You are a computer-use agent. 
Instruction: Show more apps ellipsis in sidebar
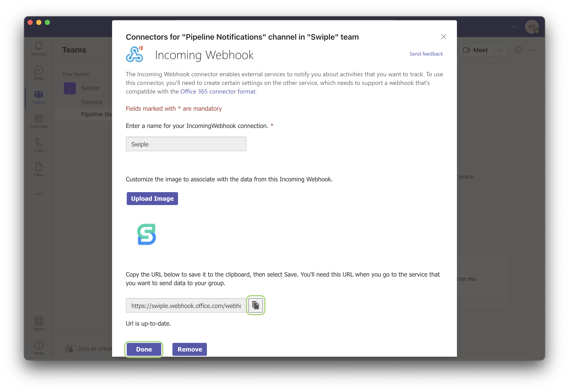(39, 194)
